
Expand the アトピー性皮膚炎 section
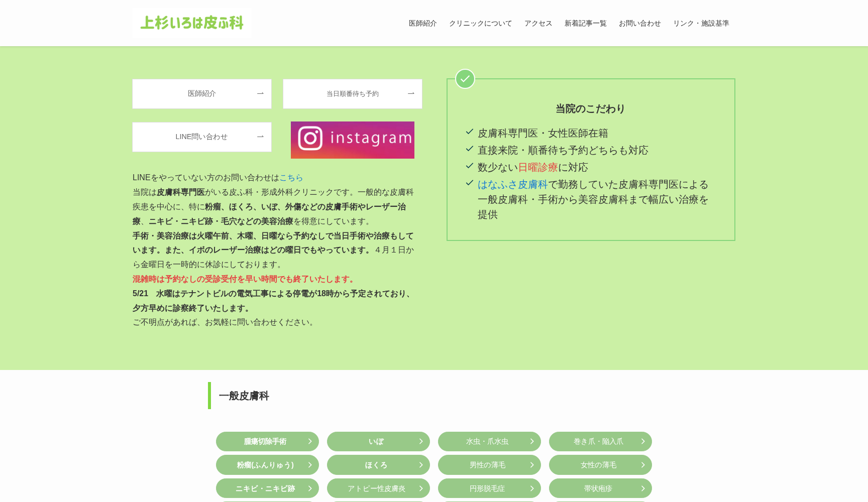click(x=378, y=488)
